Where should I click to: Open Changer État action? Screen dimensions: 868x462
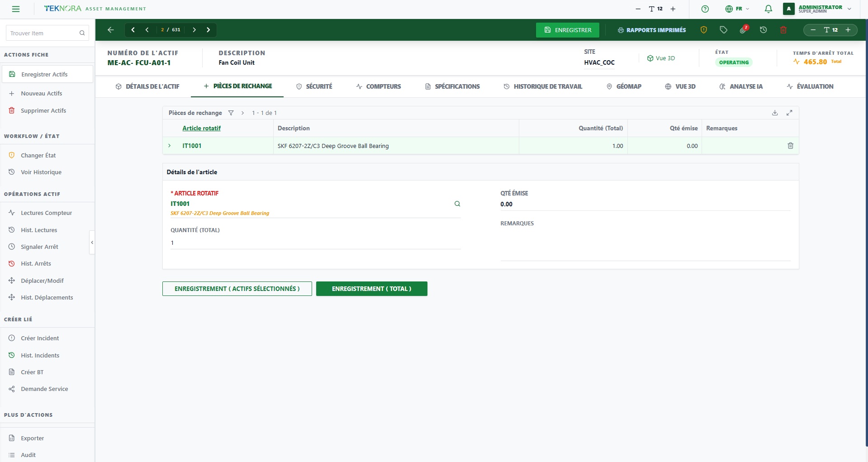[x=38, y=155]
